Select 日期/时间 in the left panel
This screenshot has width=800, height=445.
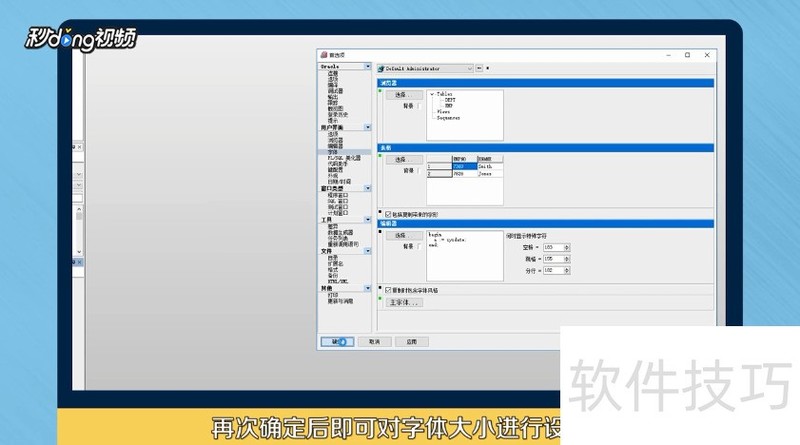click(339, 182)
